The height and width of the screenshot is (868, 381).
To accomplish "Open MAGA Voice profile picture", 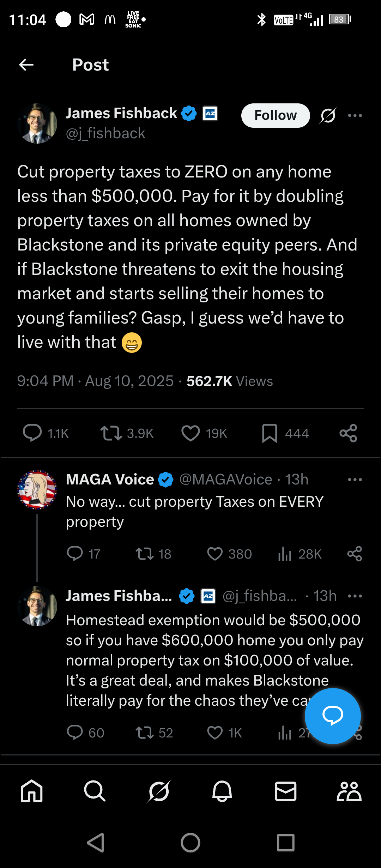I will (37, 489).
